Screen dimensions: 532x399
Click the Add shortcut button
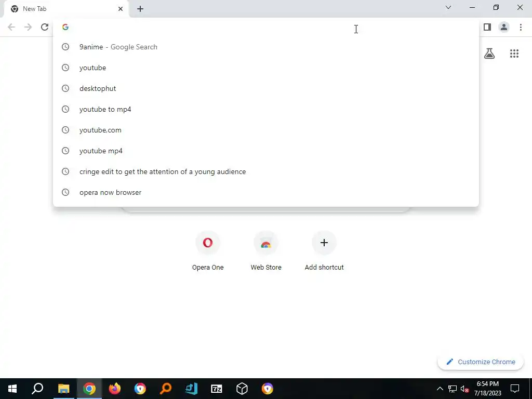[324, 251]
